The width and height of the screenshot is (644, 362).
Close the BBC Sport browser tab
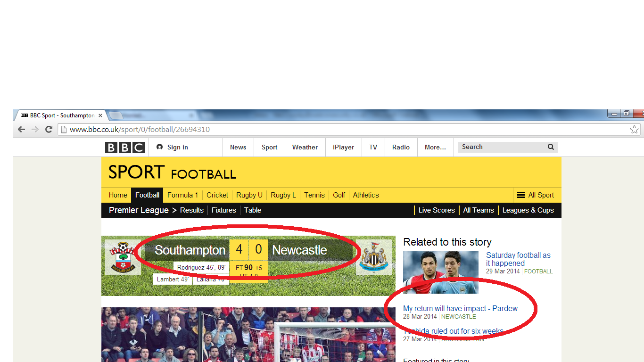click(x=100, y=115)
